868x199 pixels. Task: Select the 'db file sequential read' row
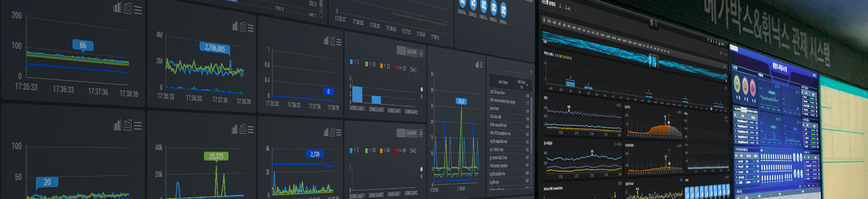509,125
